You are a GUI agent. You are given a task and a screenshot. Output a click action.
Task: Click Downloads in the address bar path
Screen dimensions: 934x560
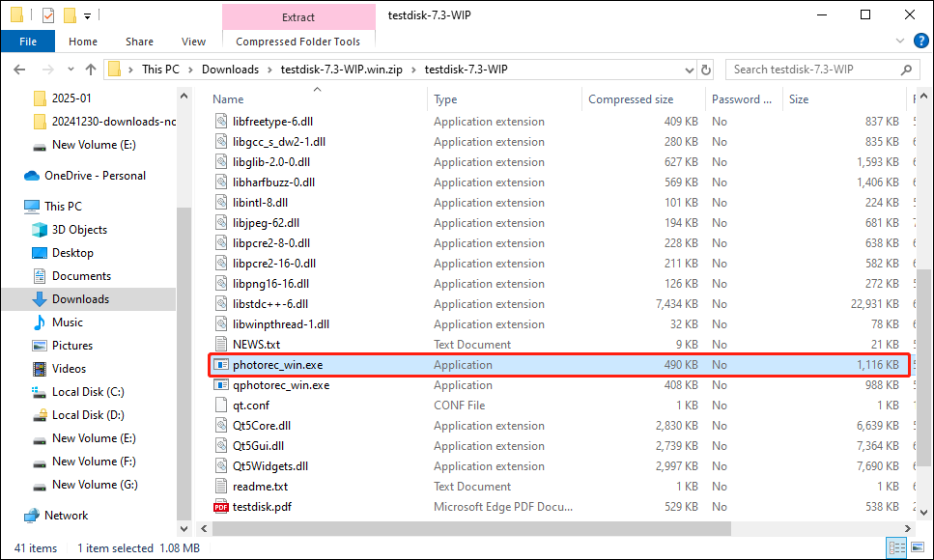230,70
